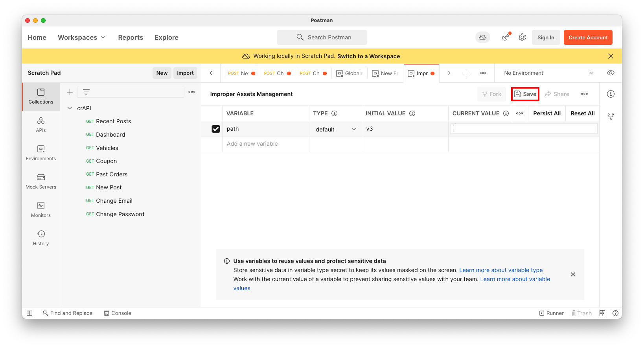Click info icon next to TYPE header
Screen dimensions: 644x348
335,113
